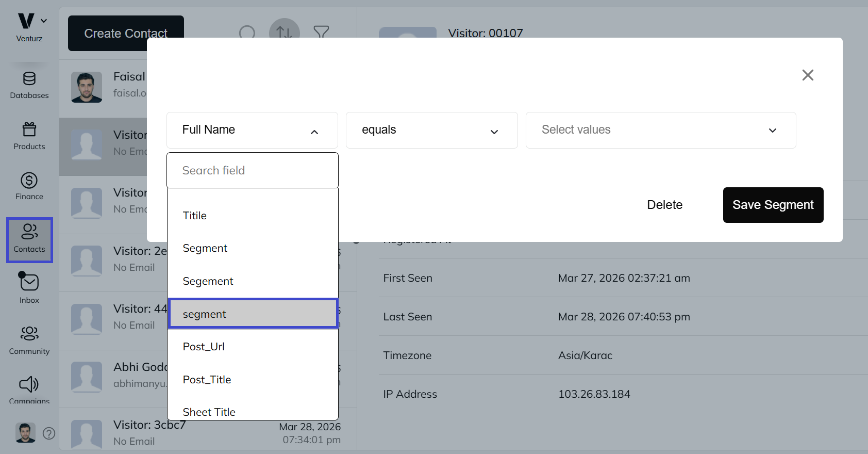Navigate to Community section

tap(29, 340)
